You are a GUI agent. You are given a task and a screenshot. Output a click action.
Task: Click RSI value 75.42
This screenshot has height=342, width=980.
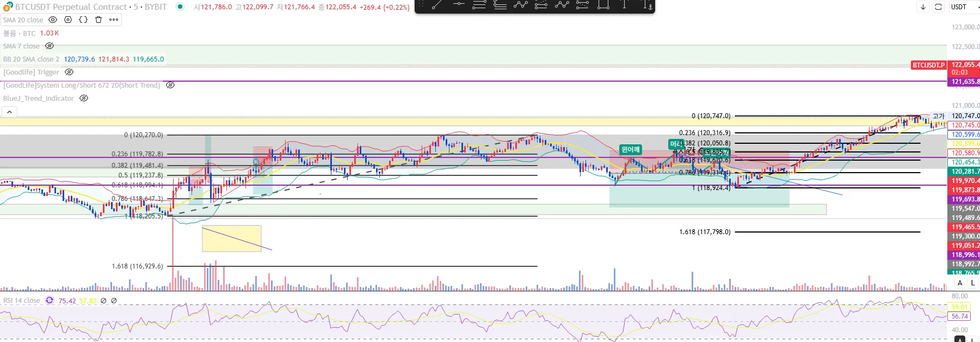tap(67, 301)
